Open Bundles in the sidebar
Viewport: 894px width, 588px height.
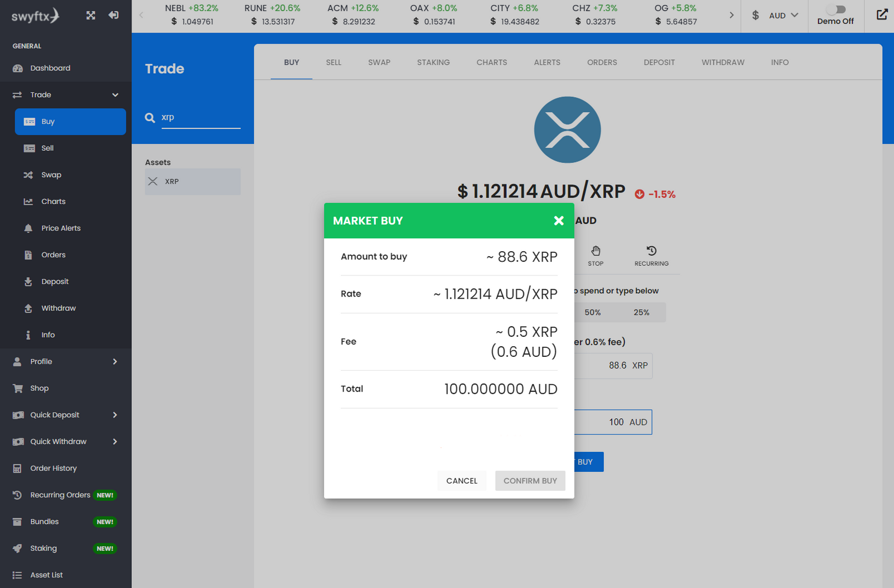click(65, 522)
